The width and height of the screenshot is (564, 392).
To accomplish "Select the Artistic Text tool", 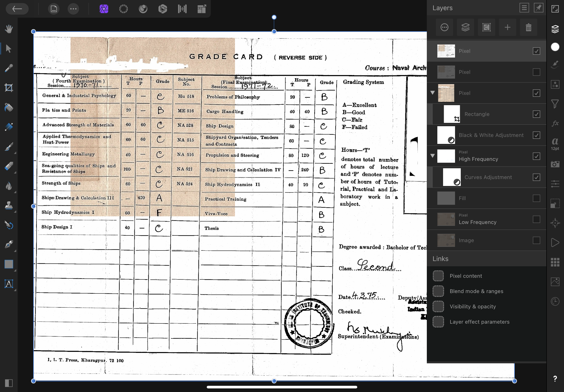I will tap(9, 284).
